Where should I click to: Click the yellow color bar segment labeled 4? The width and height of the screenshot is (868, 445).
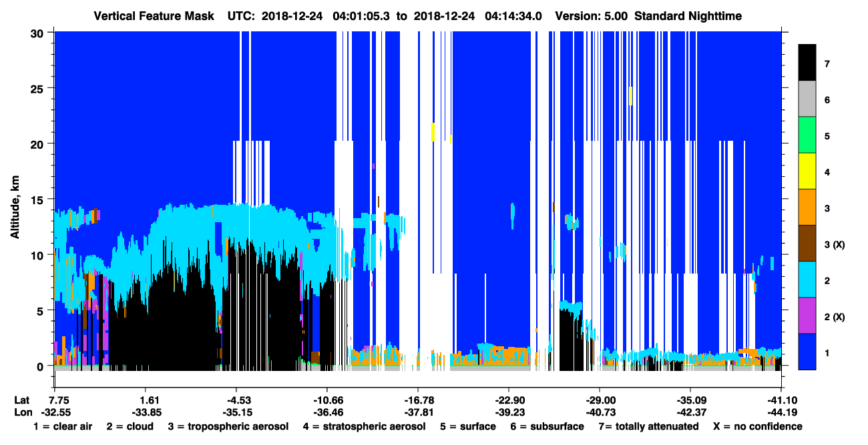click(807, 171)
